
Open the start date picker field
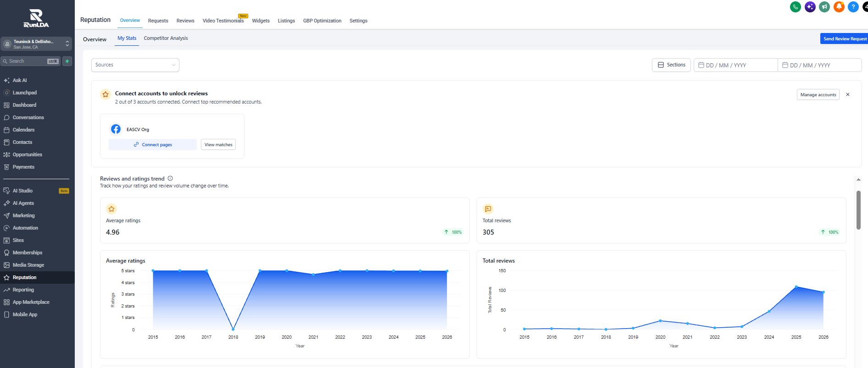(x=736, y=65)
